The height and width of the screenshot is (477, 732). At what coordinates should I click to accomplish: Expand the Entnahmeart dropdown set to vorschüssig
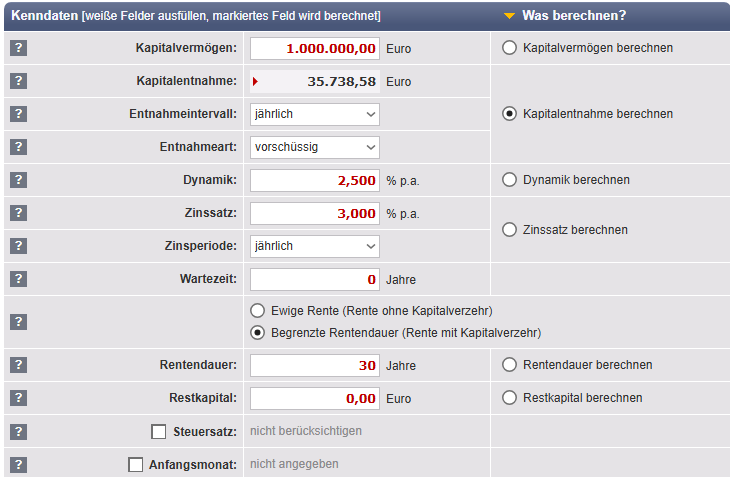tap(315, 147)
